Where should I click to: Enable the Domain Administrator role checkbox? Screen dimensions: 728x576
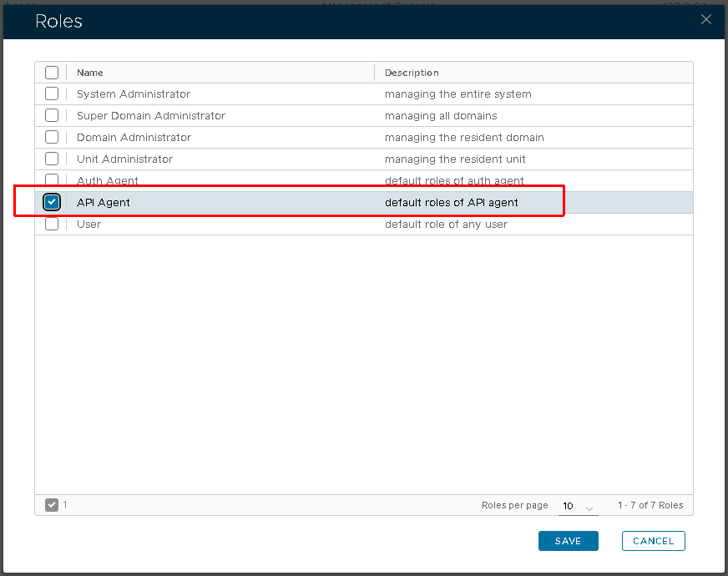point(52,138)
